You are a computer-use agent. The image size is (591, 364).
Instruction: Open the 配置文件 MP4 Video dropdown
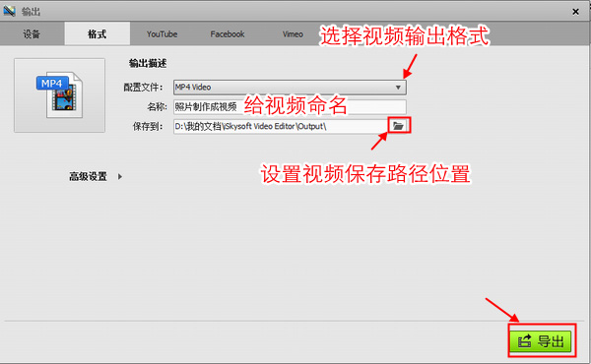(x=290, y=88)
